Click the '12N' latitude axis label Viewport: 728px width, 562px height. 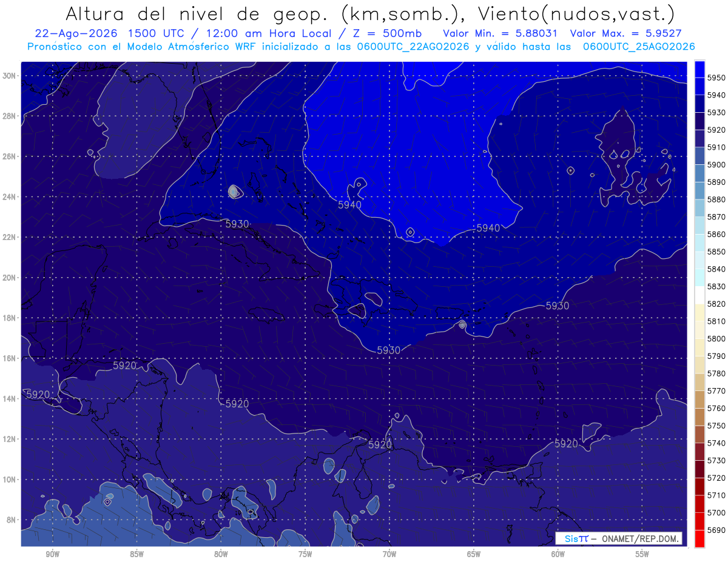click(8, 439)
